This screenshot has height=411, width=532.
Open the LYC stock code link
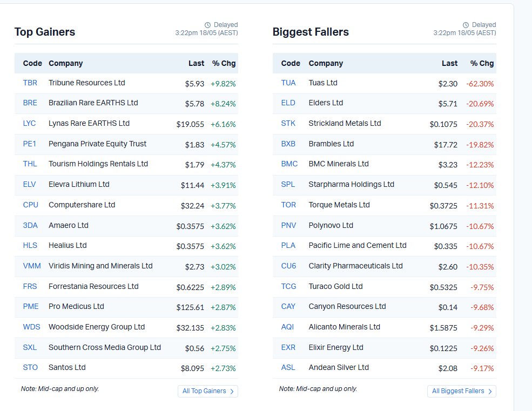tap(29, 123)
